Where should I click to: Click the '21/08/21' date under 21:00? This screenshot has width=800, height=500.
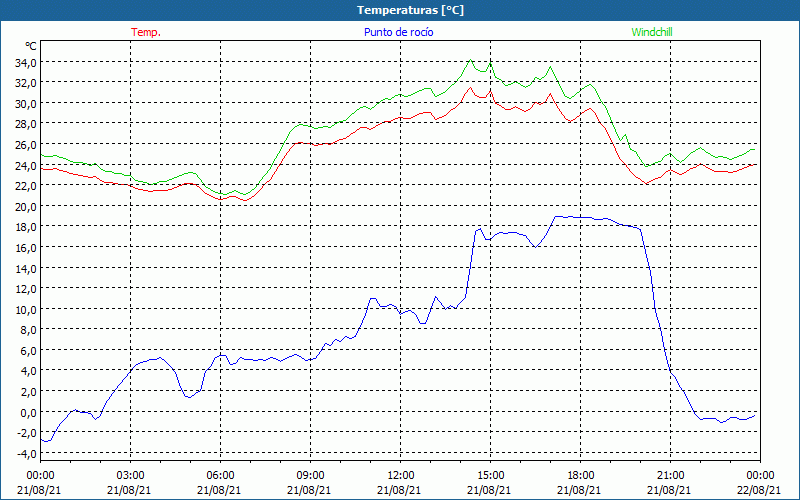point(669,490)
